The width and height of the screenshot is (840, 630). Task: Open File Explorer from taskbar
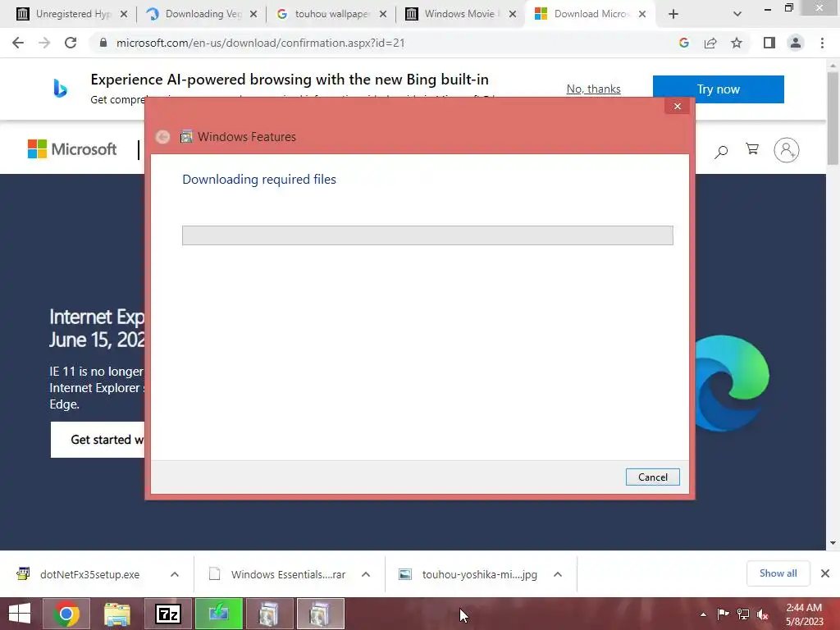117,614
